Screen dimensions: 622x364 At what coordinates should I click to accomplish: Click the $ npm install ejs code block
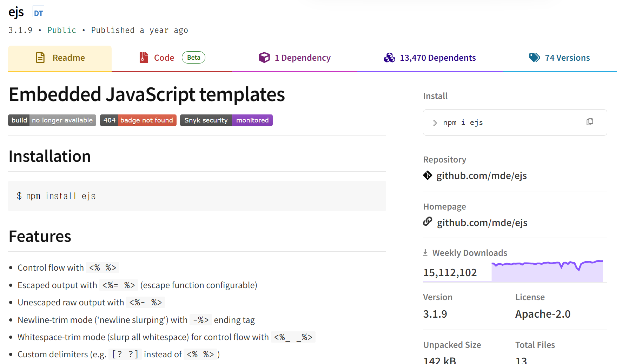tap(197, 196)
